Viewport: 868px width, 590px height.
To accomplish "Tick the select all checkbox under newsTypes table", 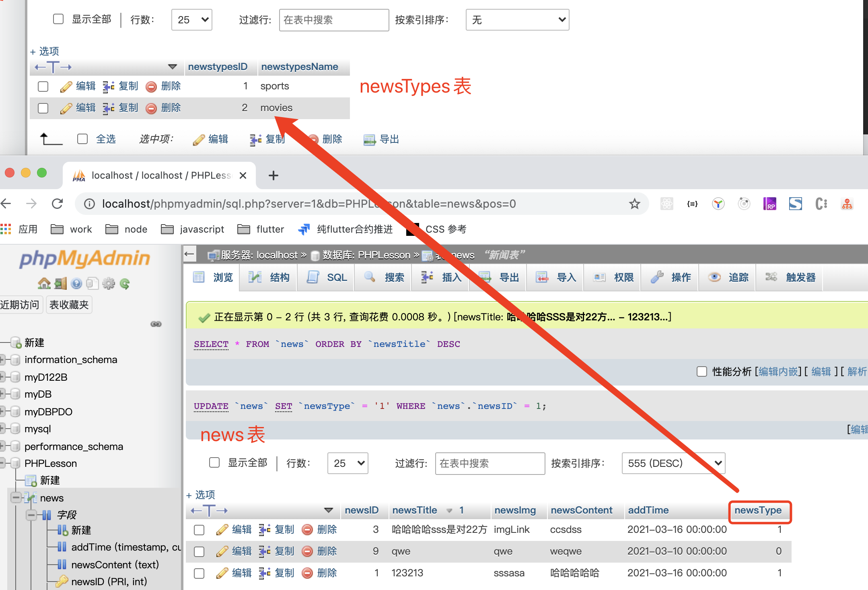I will [x=82, y=139].
